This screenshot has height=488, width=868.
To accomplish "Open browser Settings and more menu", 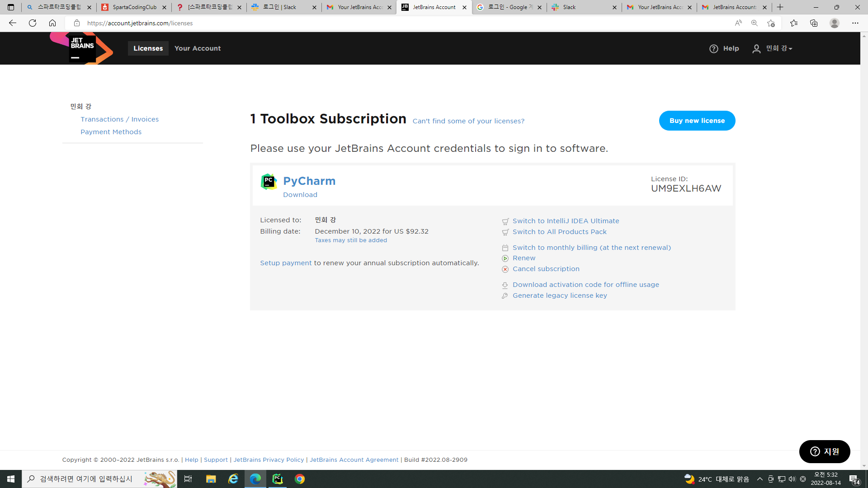I will (x=855, y=23).
